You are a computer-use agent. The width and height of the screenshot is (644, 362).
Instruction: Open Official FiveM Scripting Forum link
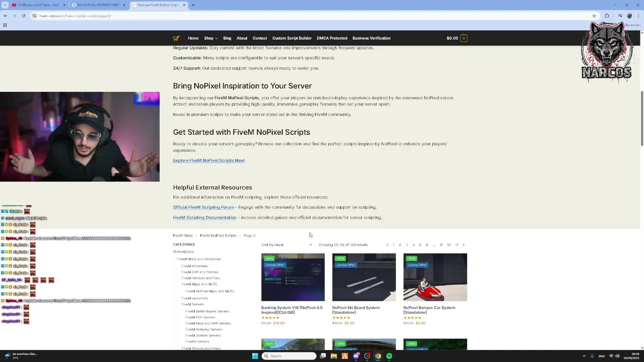tap(203, 207)
